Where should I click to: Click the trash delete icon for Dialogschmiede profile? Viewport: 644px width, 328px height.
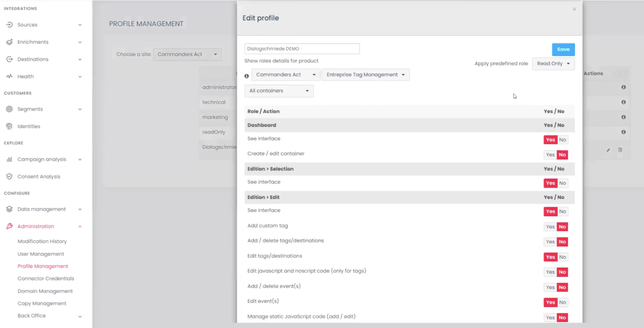click(620, 150)
